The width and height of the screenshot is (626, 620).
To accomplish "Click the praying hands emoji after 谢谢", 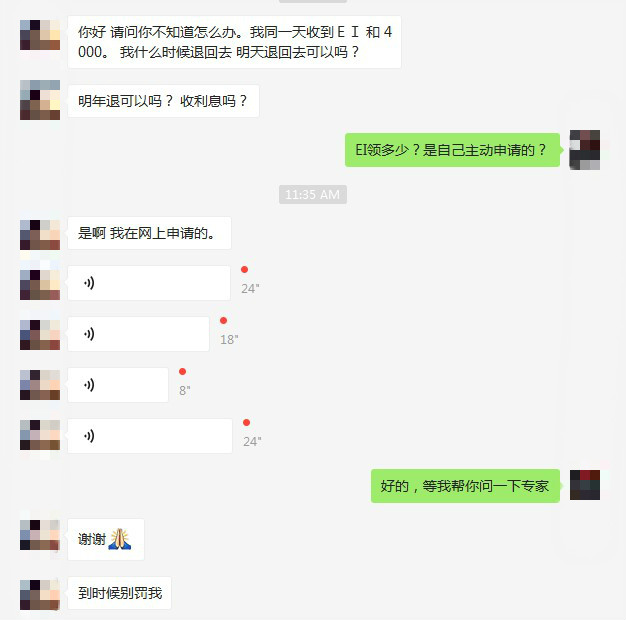I will click(x=120, y=539).
